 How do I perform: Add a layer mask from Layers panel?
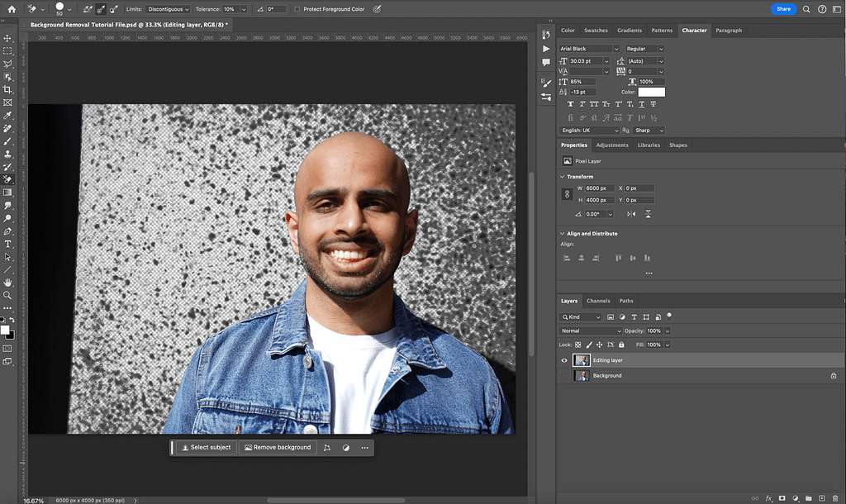pyautogui.click(x=782, y=498)
